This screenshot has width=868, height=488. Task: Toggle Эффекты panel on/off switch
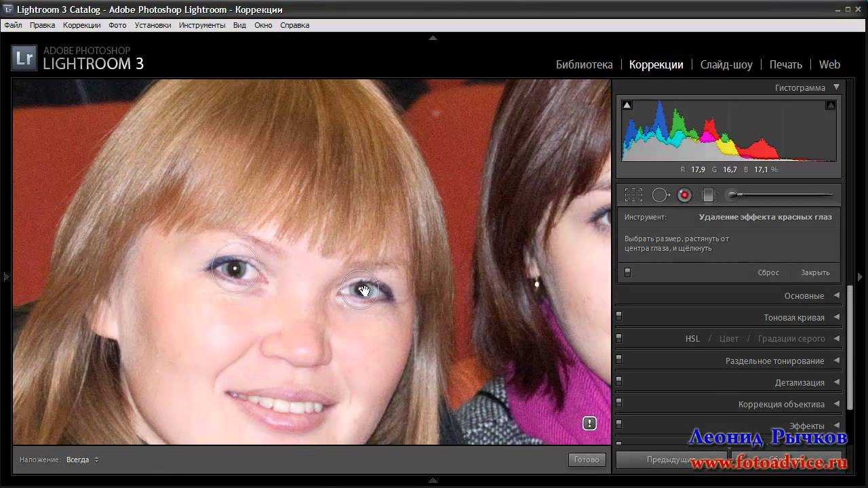618,425
